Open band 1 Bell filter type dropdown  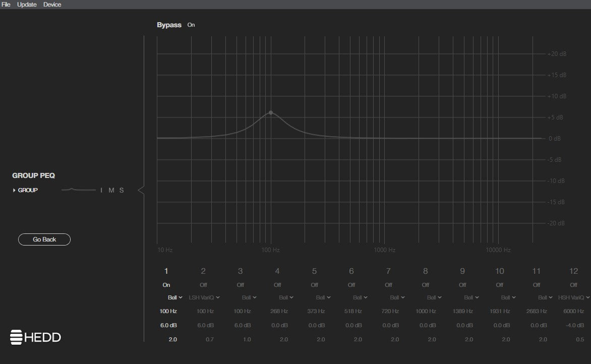point(175,297)
